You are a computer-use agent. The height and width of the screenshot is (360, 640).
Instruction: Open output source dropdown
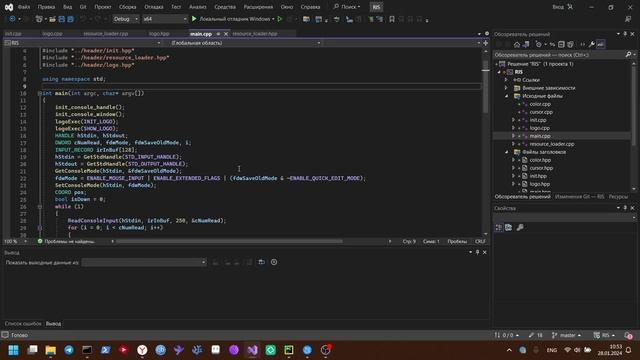point(144,262)
